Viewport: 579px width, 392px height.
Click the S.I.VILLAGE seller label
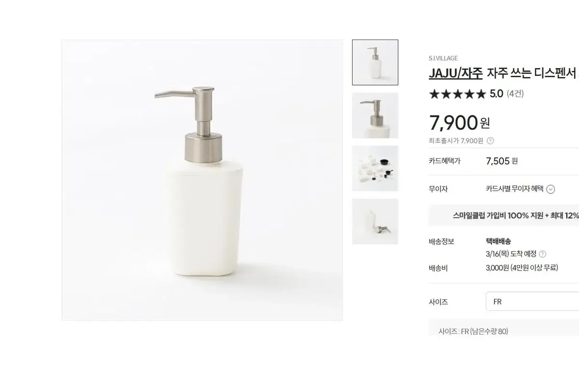coord(443,58)
